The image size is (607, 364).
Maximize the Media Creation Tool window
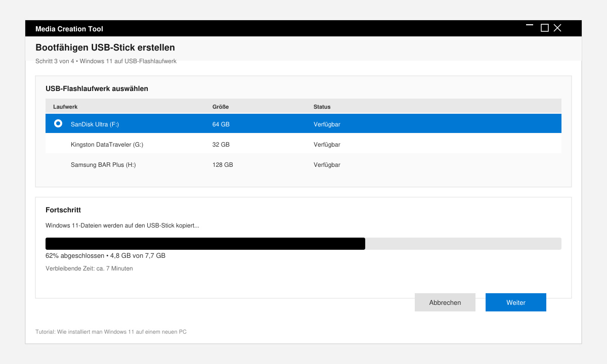coord(544,28)
